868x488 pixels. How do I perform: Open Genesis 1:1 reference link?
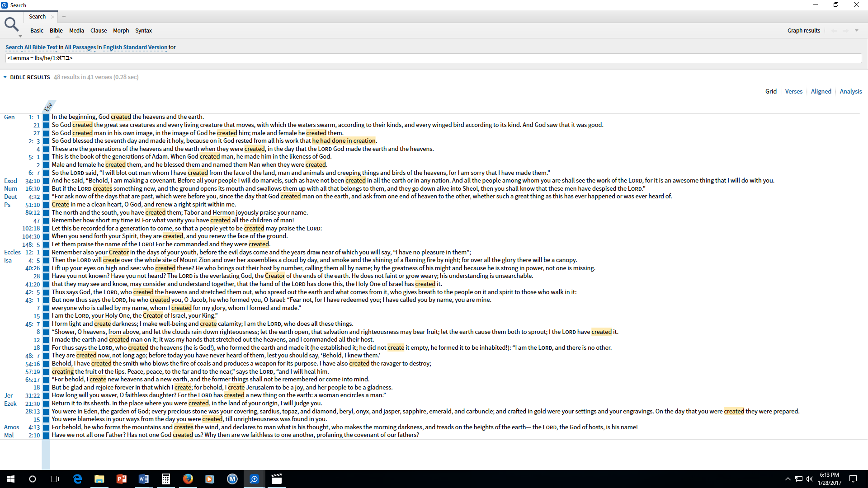coord(34,117)
